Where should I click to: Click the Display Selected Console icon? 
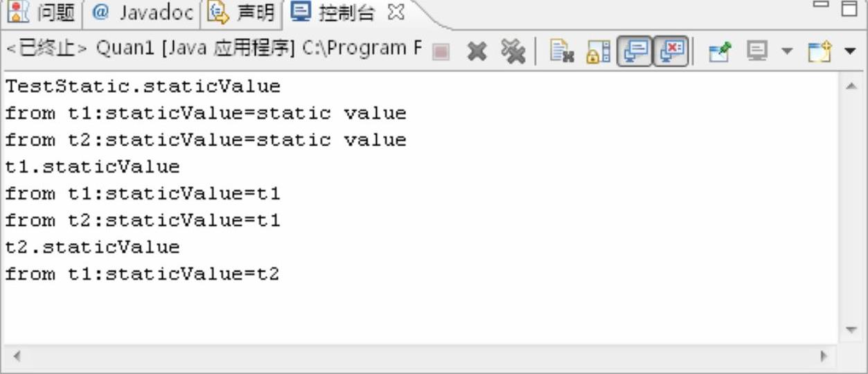tap(757, 51)
